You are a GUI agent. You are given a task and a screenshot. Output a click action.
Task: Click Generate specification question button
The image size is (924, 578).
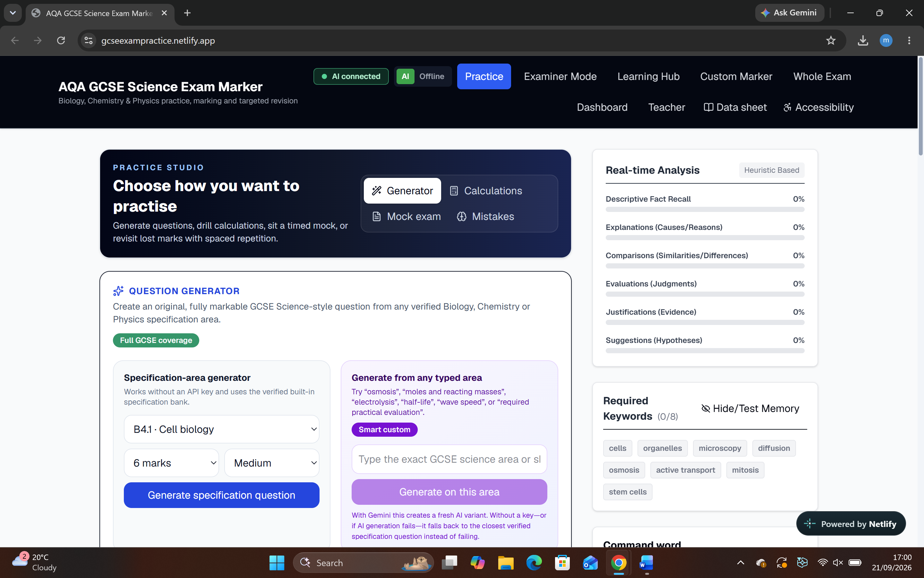click(x=221, y=495)
